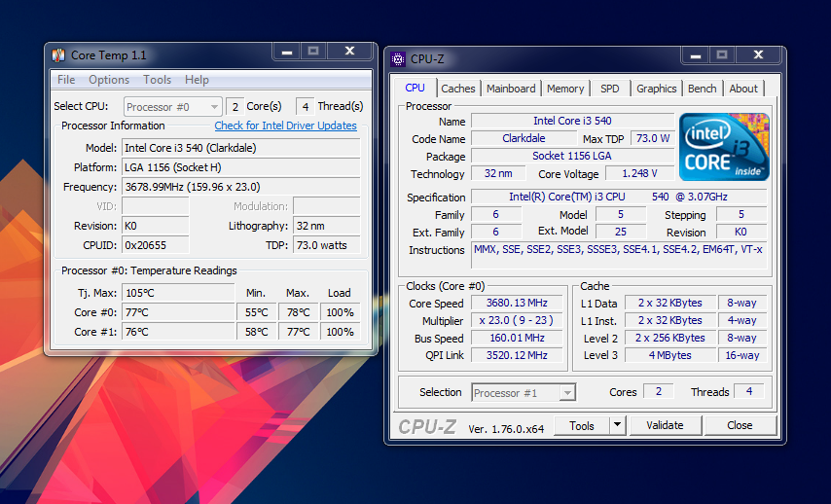
Task: Click the Core #0 temperature 77°C
Action: tap(178, 312)
